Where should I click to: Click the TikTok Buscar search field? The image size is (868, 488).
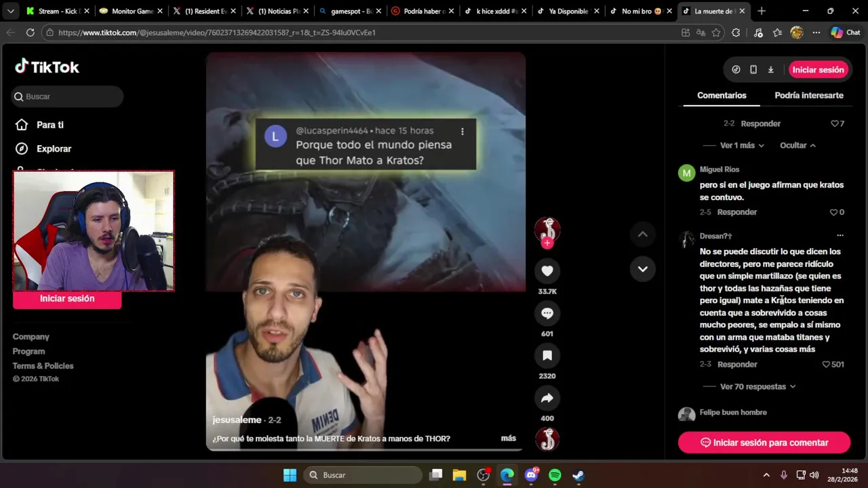(x=67, y=97)
